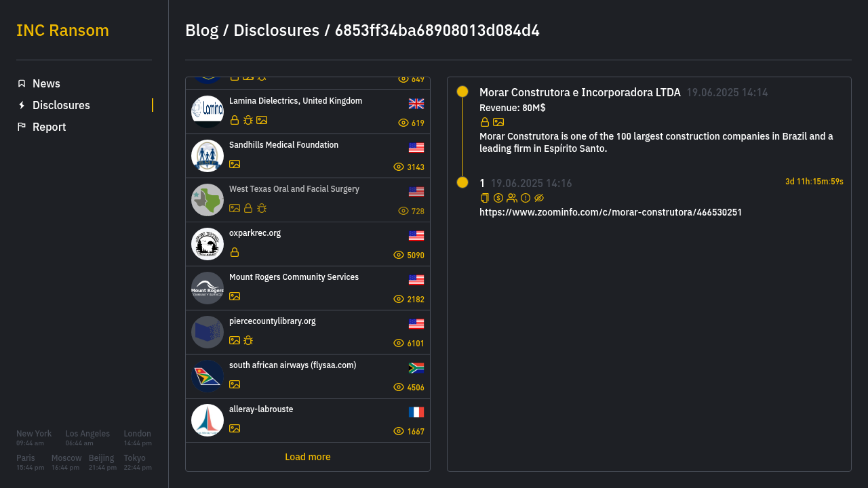Click the lock icon under oxparkrec.org

(x=235, y=252)
